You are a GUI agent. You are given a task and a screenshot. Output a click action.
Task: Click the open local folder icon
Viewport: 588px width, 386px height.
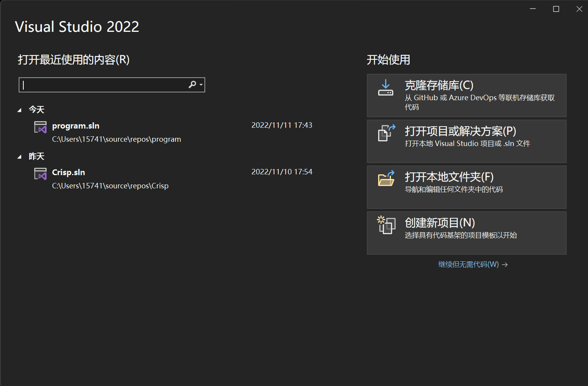(x=386, y=178)
